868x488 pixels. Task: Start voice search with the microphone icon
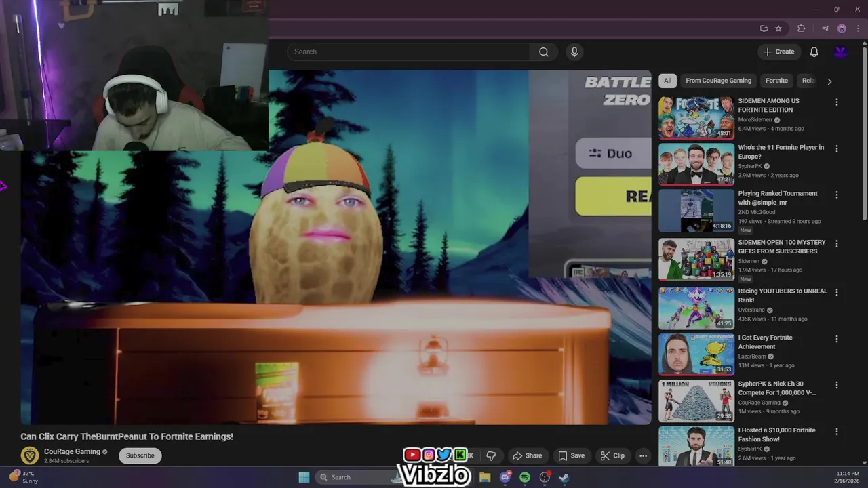574,52
